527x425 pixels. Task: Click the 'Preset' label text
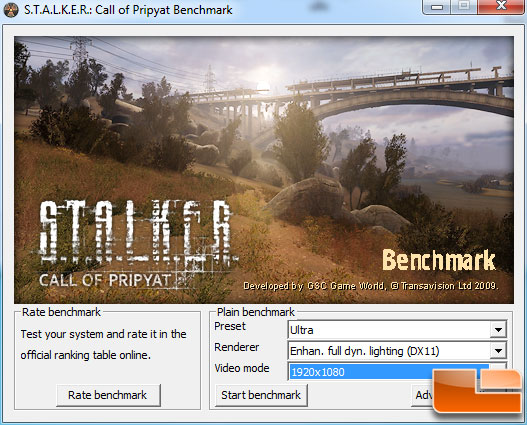(230, 326)
